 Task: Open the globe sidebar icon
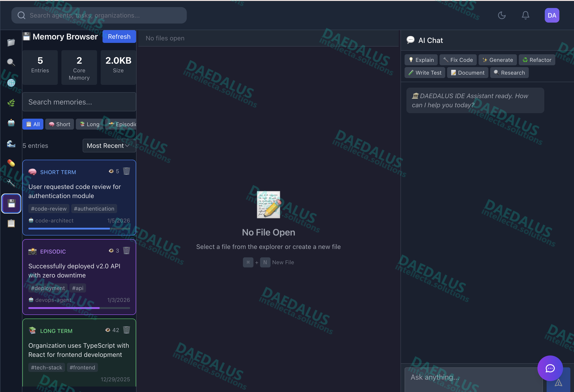(11, 83)
